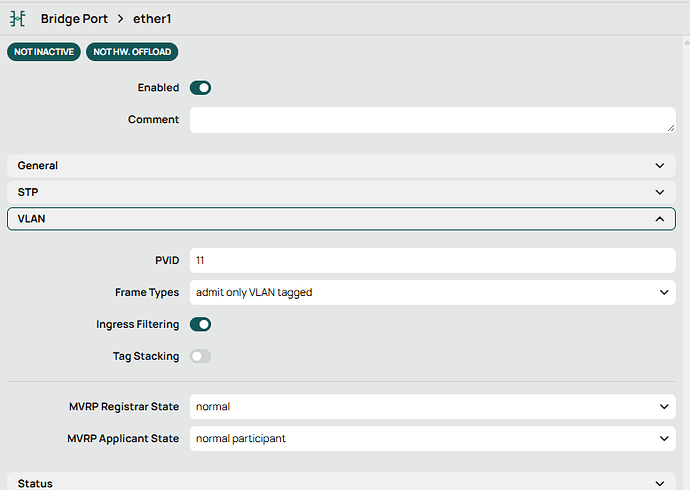Click the NOT HW. OFFLOAD status badge
690x490 pixels.
click(132, 52)
